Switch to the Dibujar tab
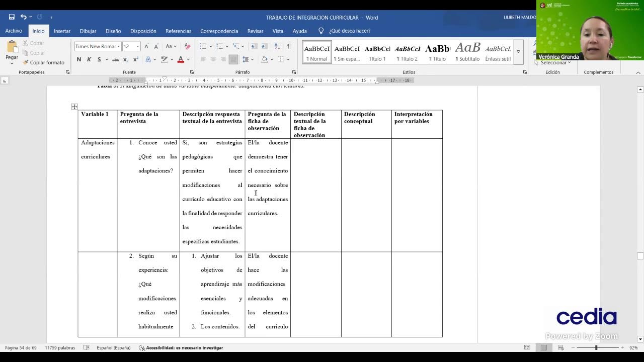 88,31
